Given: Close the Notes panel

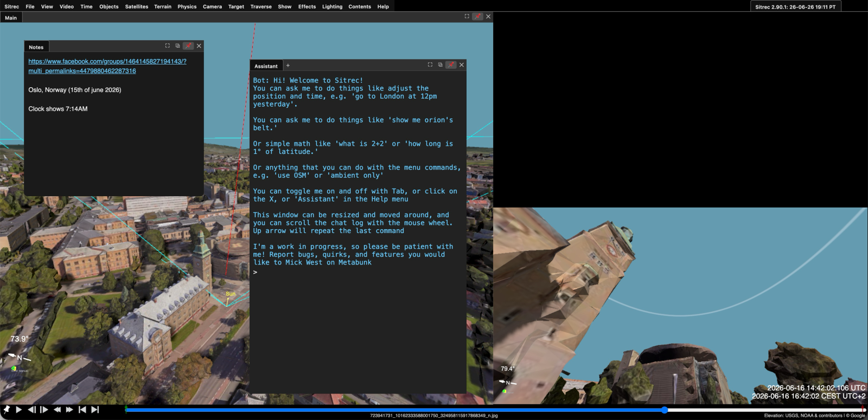Looking at the screenshot, I should click(x=199, y=46).
